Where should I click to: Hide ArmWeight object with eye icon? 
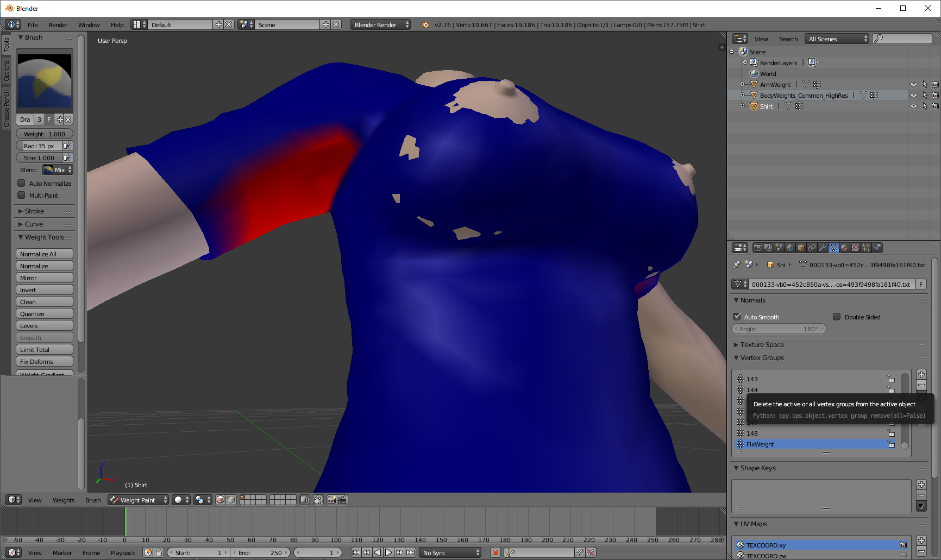913,84
